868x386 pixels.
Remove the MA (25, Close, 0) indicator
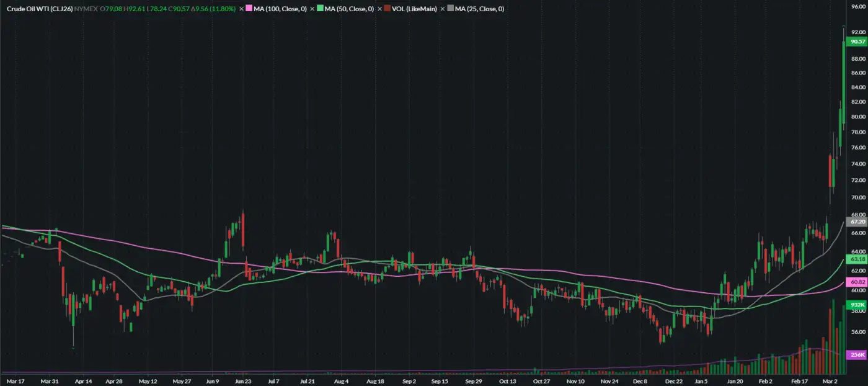[x=443, y=9]
